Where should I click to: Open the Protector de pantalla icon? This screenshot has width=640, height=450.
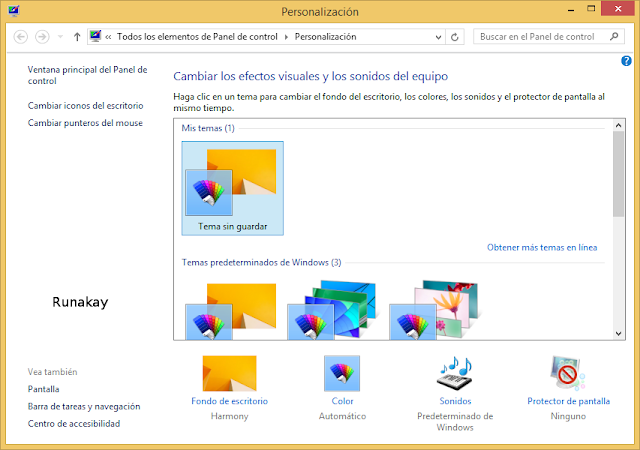pyautogui.click(x=567, y=373)
